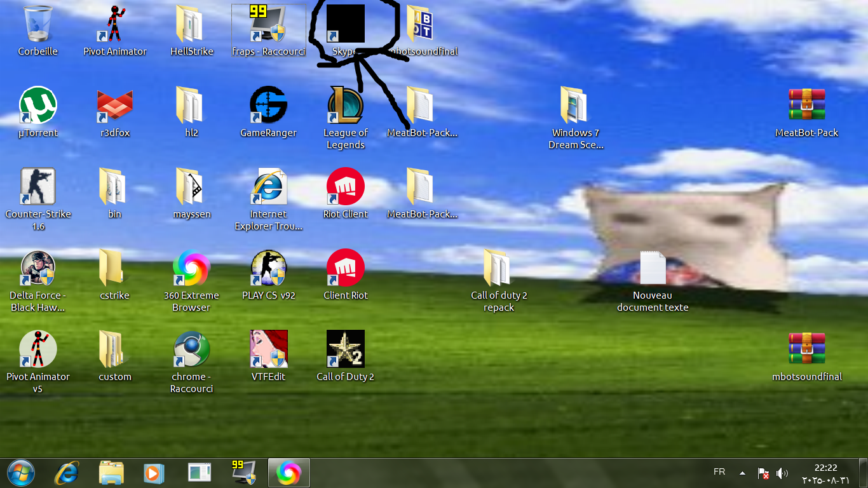Switch the FR input language indicator
The width and height of the screenshot is (868, 488).
719,472
